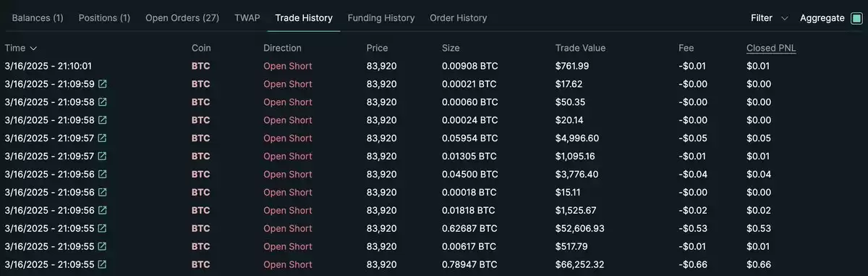Switch to Funding History tab
The image size is (868, 276).
381,18
